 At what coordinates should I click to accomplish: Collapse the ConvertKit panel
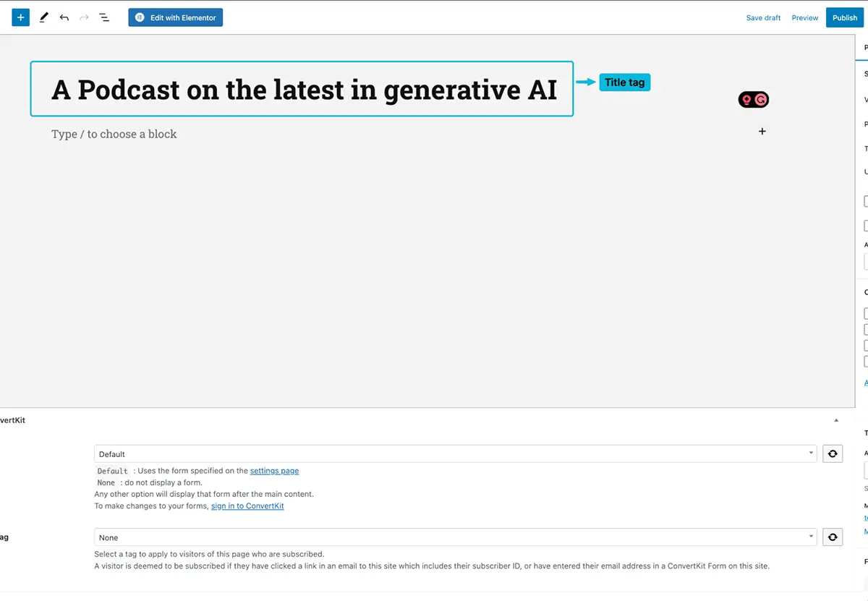(835, 419)
